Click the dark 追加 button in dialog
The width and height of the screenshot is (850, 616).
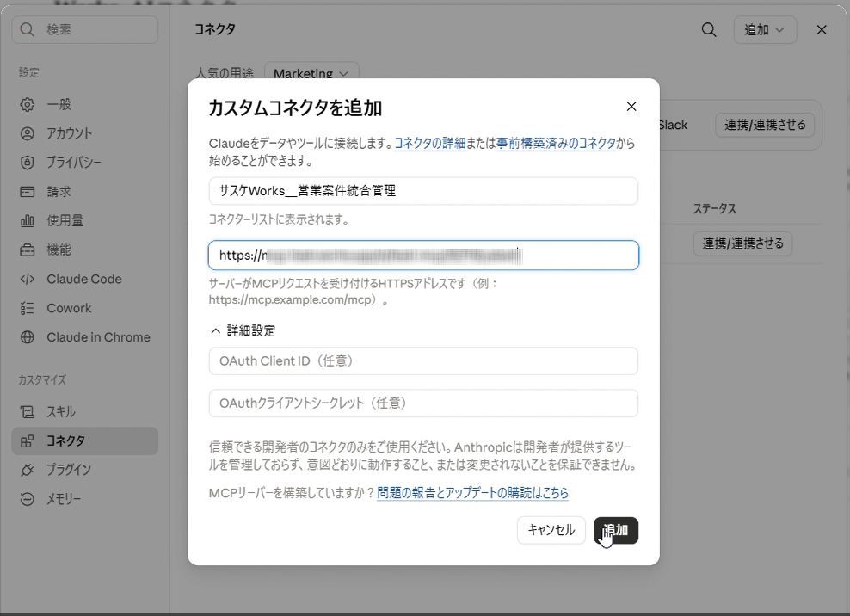[x=616, y=530]
